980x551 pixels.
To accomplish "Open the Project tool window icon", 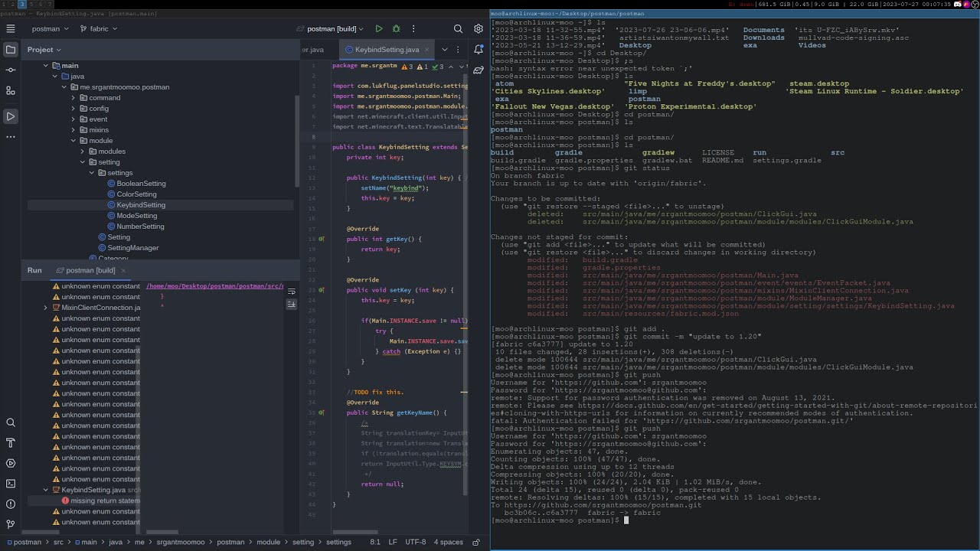I will 11,50.
